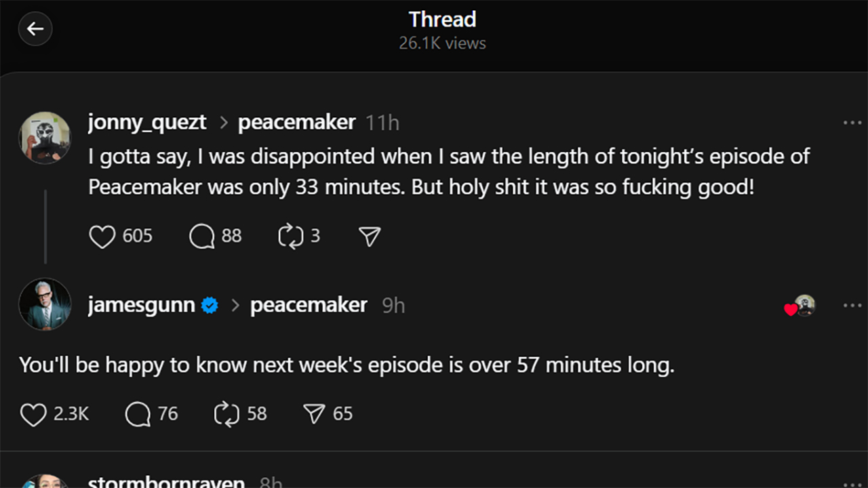Open jamesgunn's profile via the username
This screenshot has width=868, height=488.
click(x=141, y=306)
